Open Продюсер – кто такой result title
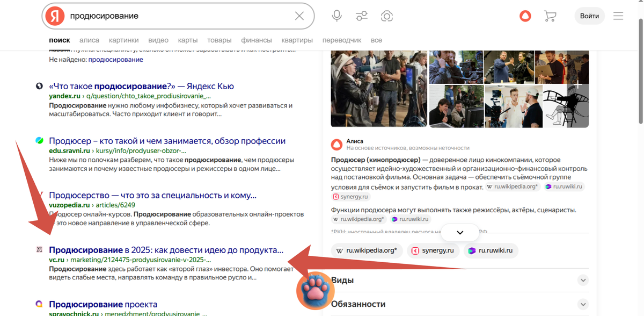 (167, 141)
